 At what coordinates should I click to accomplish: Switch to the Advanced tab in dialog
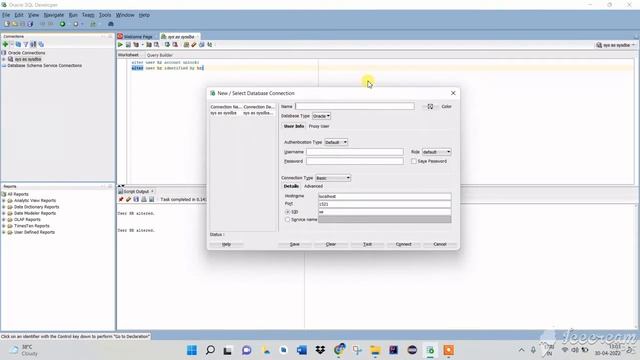313,186
